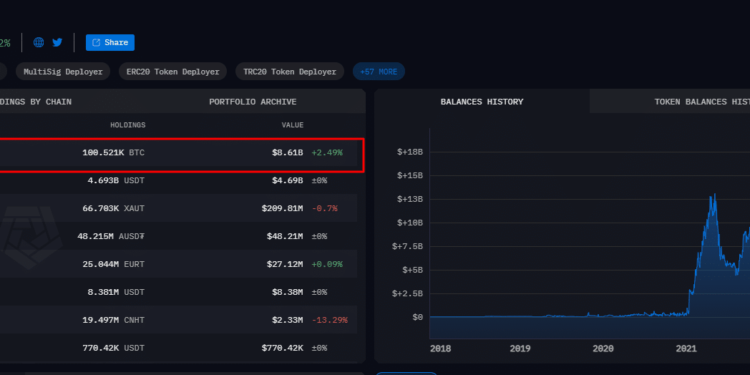Click the $2.33M value cell

[x=287, y=320]
